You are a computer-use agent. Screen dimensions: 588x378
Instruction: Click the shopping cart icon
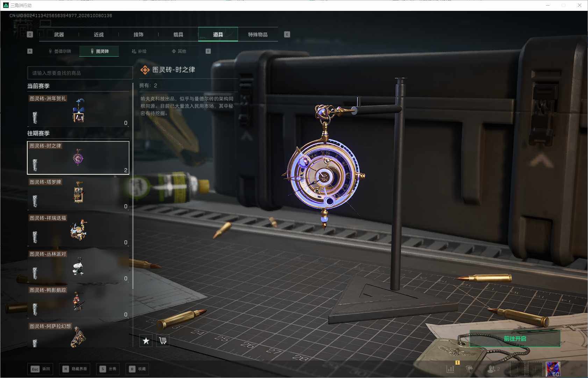(163, 341)
